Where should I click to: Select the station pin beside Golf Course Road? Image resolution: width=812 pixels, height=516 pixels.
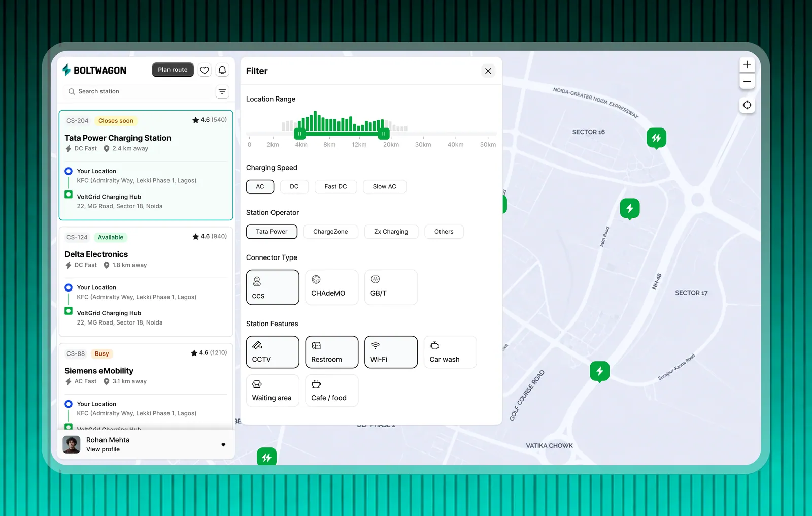pos(599,371)
